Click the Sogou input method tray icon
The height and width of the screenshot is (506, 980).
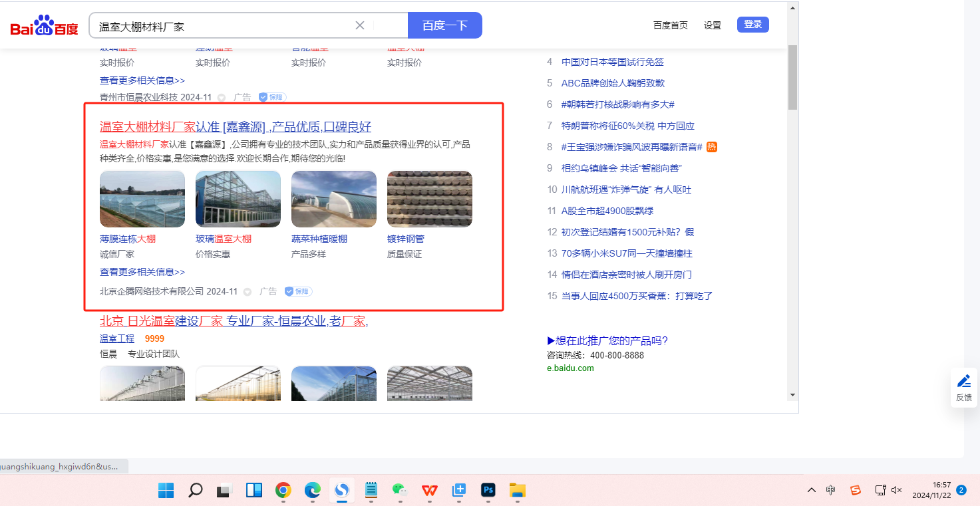[x=856, y=490]
